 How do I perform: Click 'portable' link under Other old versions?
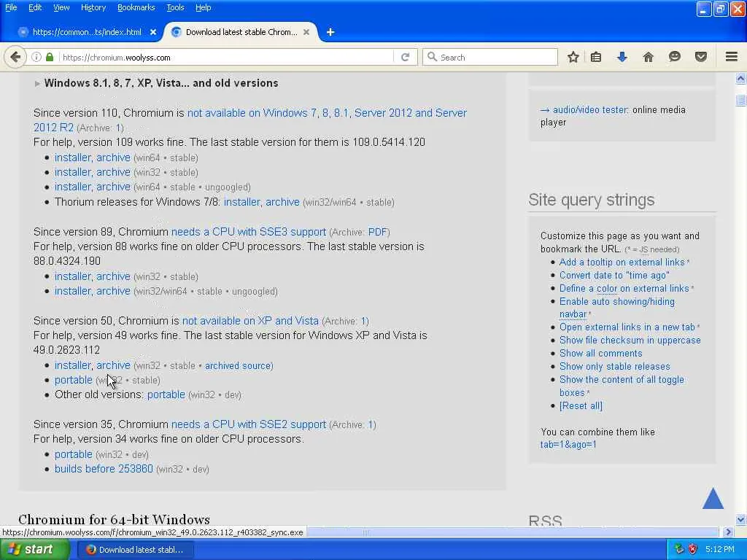166,394
